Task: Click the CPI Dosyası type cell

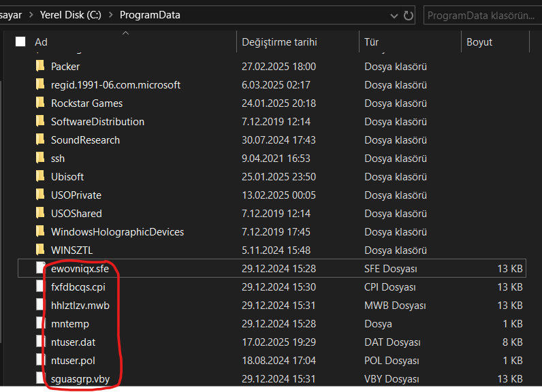Action: [390, 287]
